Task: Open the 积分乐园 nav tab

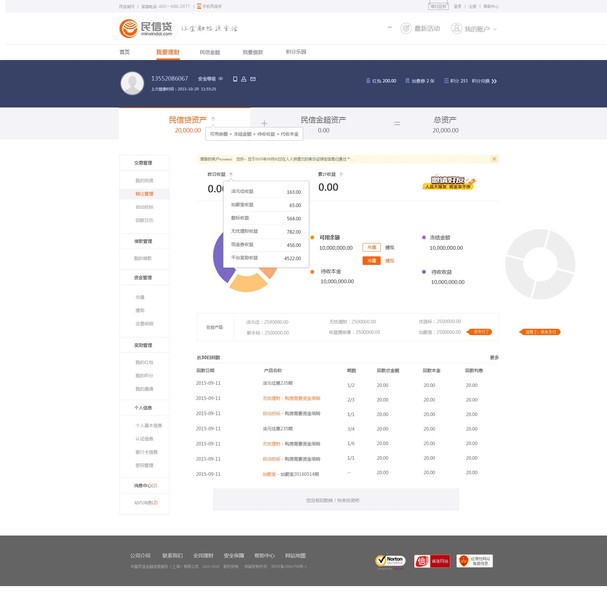Action: coord(296,51)
